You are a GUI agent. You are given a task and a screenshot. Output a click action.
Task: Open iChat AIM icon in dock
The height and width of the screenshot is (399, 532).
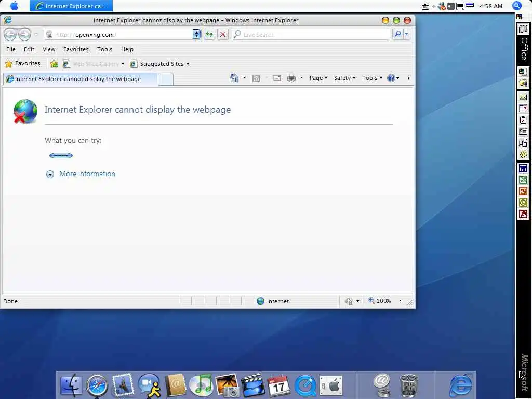tap(149, 385)
